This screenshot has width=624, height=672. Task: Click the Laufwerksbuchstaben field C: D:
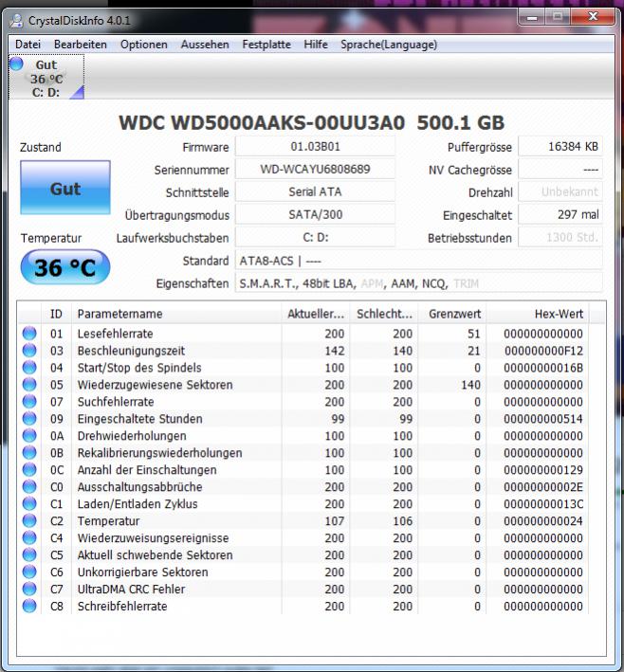315,238
